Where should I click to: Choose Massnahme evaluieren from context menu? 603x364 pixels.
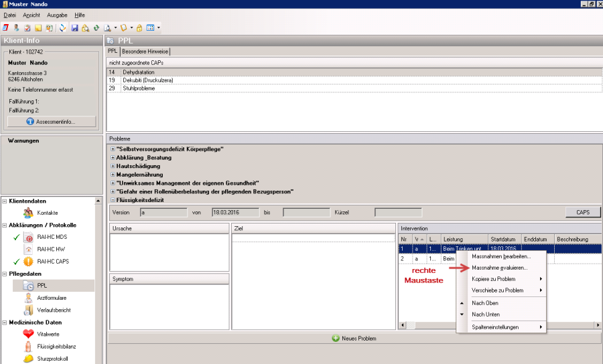(499, 268)
